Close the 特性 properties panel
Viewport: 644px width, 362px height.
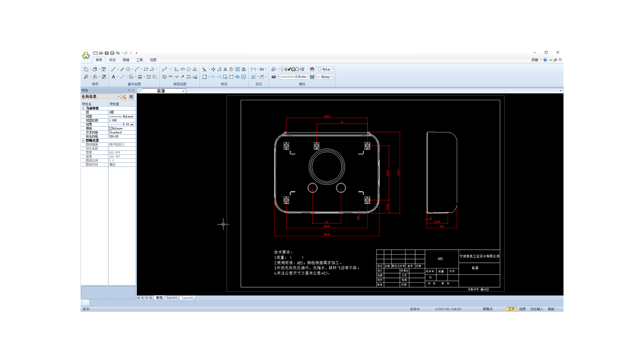(133, 90)
